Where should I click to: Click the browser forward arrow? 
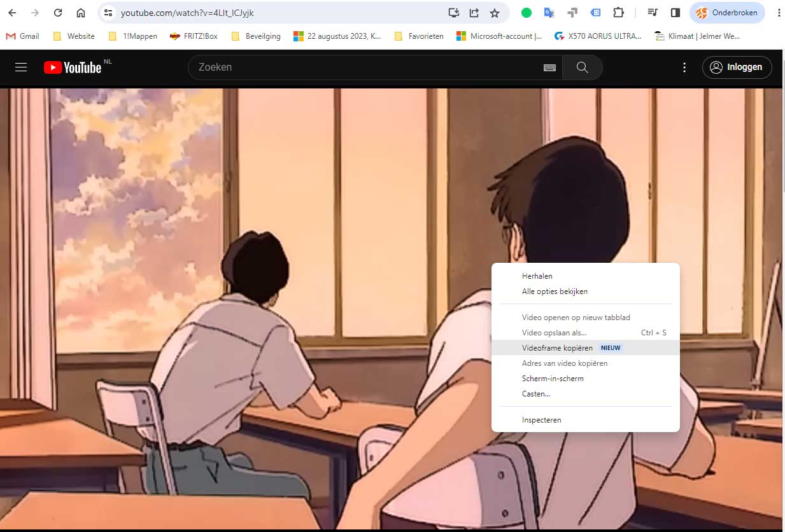click(35, 13)
